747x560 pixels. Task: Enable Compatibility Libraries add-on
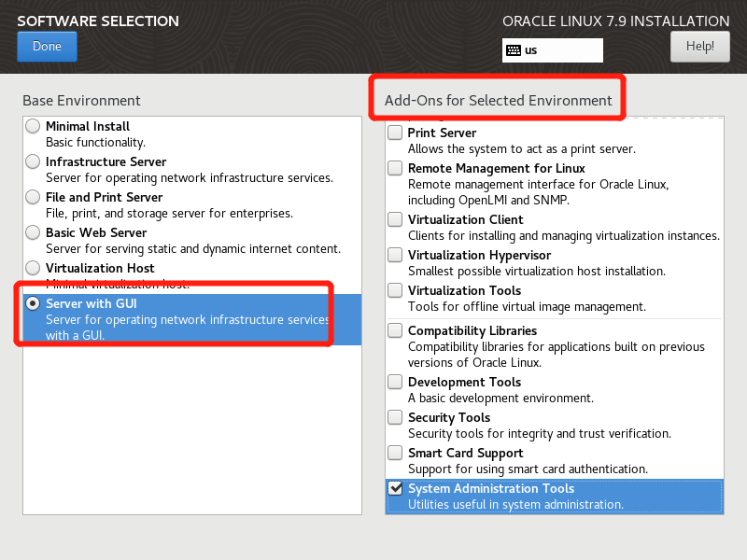pos(396,330)
